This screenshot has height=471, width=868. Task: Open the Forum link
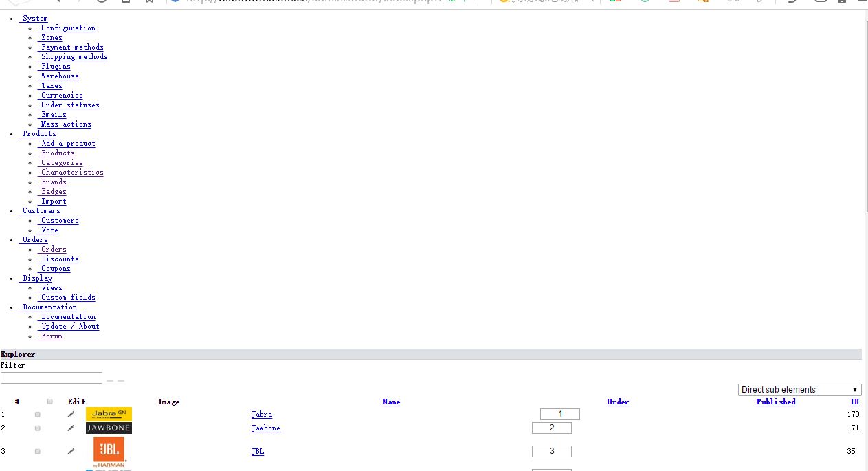click(x=50, y=336)
